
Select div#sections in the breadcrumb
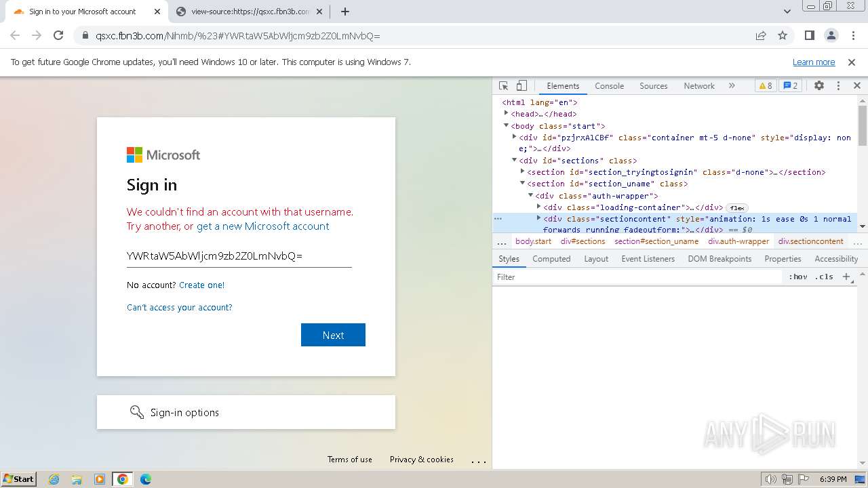(x=583, y=241)
